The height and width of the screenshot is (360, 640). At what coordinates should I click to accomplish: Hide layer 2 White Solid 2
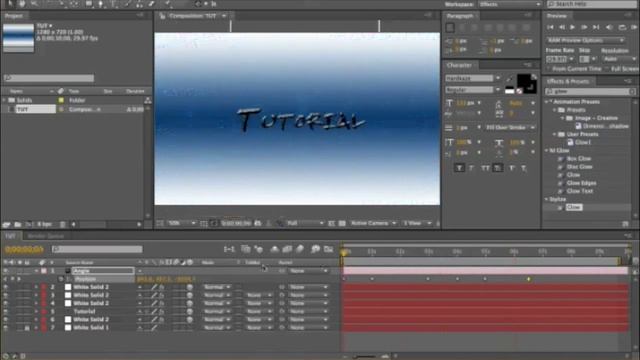tap(6, 287)
